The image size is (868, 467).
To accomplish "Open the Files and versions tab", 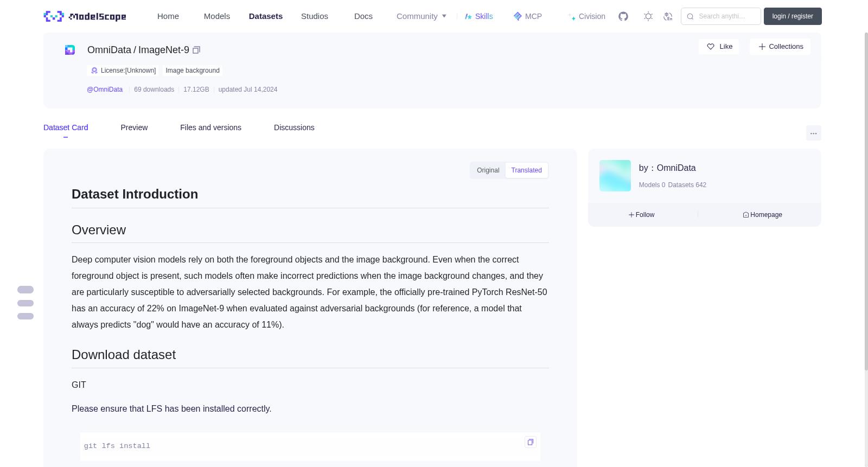I will pos(210,127).
